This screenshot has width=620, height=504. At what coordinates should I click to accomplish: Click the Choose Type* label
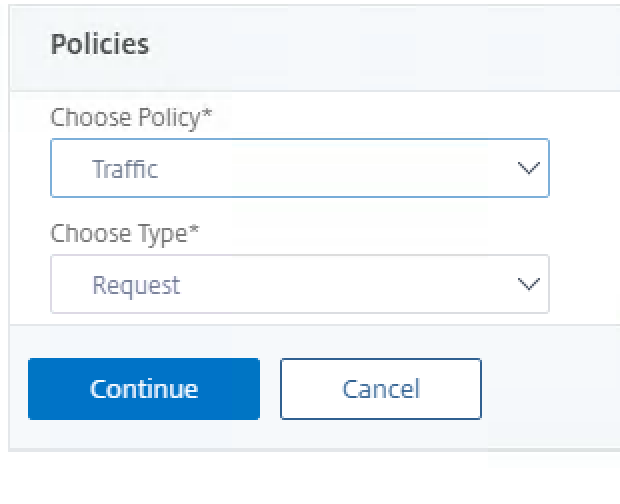click(x=125, y=233)
